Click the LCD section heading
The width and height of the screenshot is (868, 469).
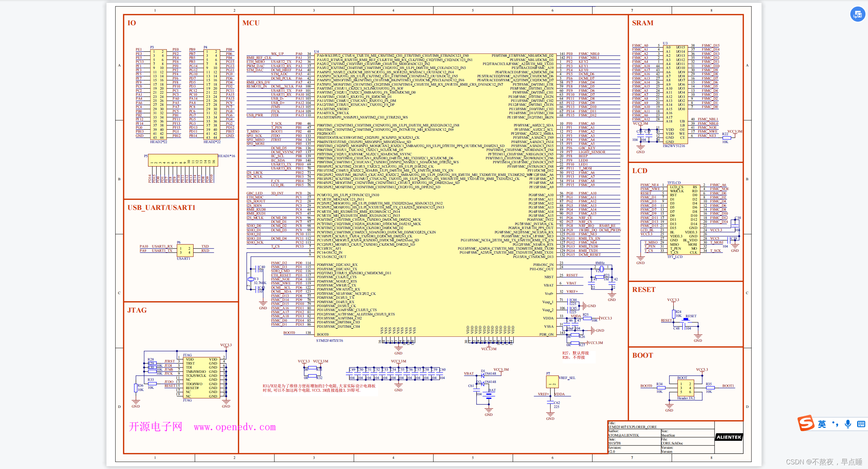click(639, 171)
